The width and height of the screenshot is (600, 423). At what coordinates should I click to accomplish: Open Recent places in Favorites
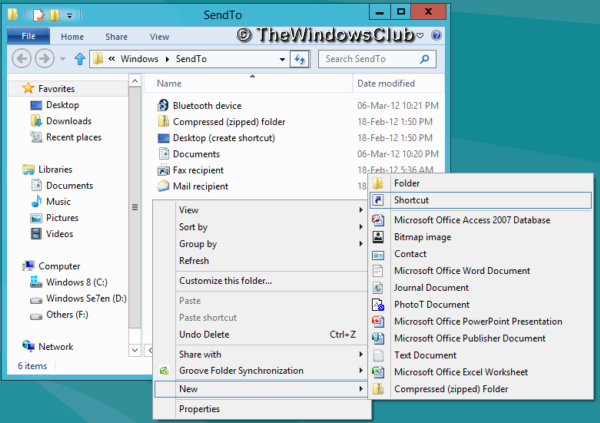pos(73,137)
